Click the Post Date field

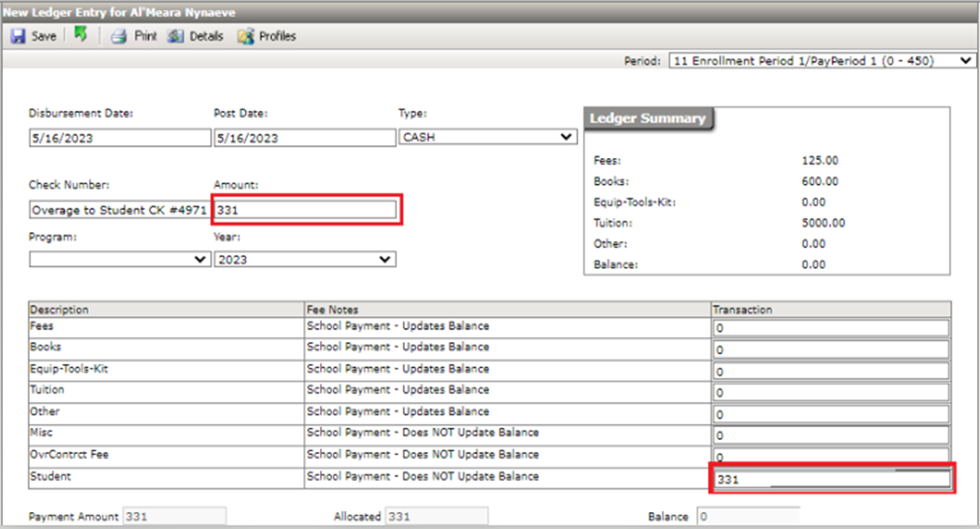tap(303, 138)
